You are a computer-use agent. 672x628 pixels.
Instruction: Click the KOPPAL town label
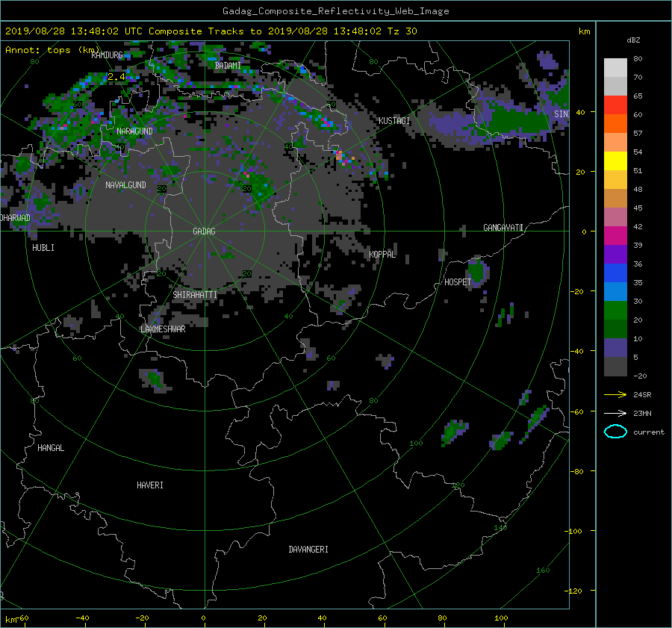[382, 254]
